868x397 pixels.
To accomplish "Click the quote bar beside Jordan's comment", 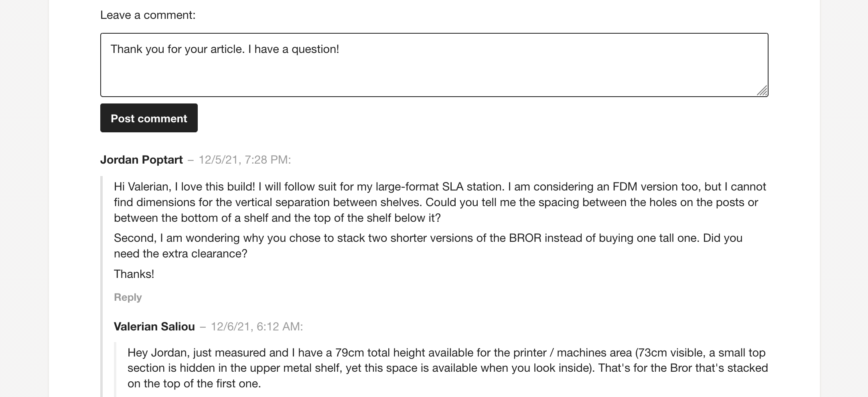I will 101,281.
